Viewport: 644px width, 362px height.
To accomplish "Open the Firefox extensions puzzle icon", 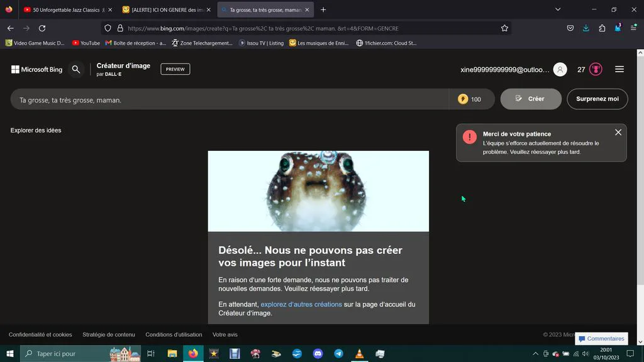I will point(602,28).
